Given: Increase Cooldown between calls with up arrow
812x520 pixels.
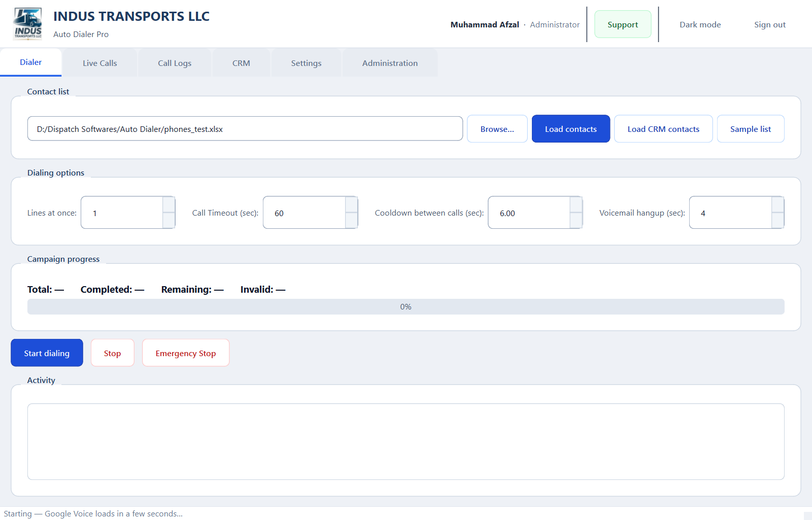Looking at the screenshot, I should pyautogui.click(x=576, y=204).
